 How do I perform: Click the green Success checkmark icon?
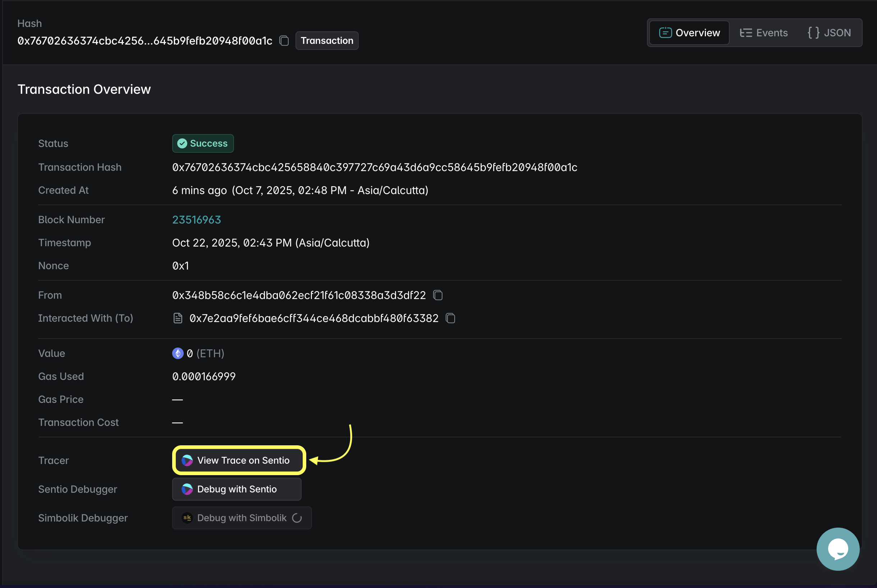coord(182,143)
